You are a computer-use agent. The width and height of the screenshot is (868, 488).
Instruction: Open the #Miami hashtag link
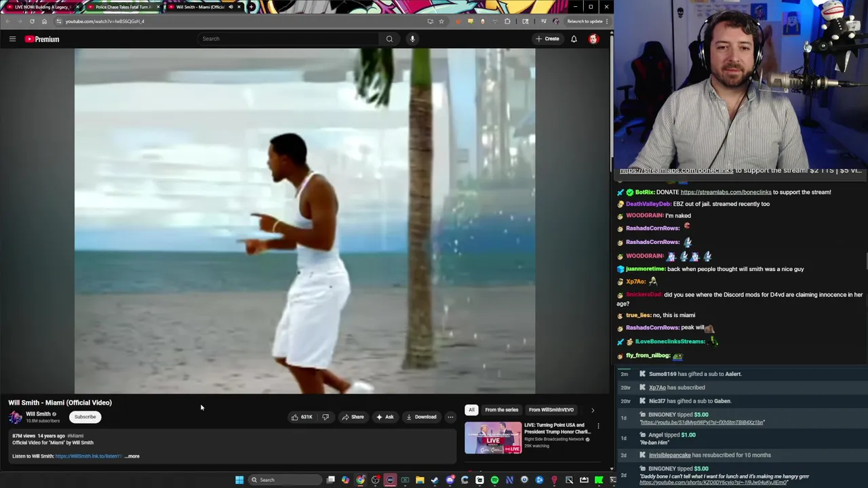tap(75, 436)
